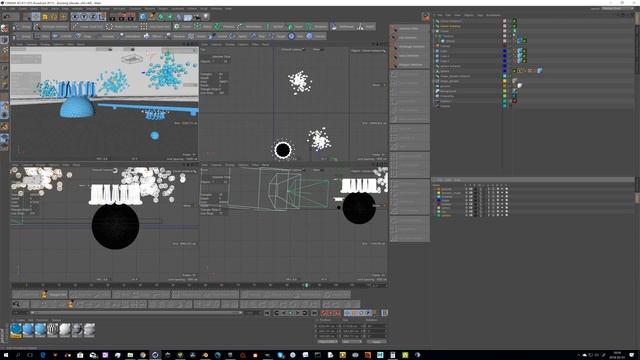The image size is (640, 360).
Task: Select the Rotate tool
Action: (x=54, y=17)
